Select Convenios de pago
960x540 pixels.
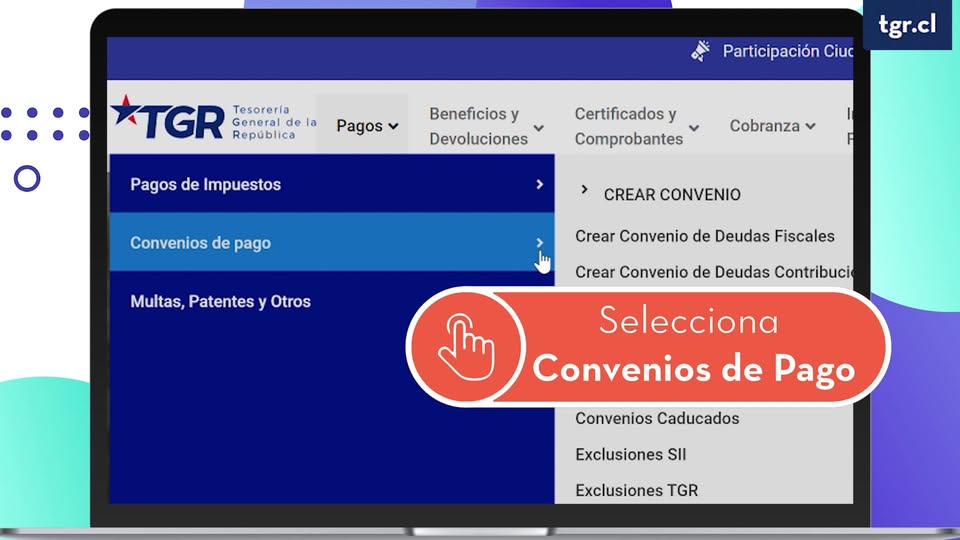click(332, 242)
